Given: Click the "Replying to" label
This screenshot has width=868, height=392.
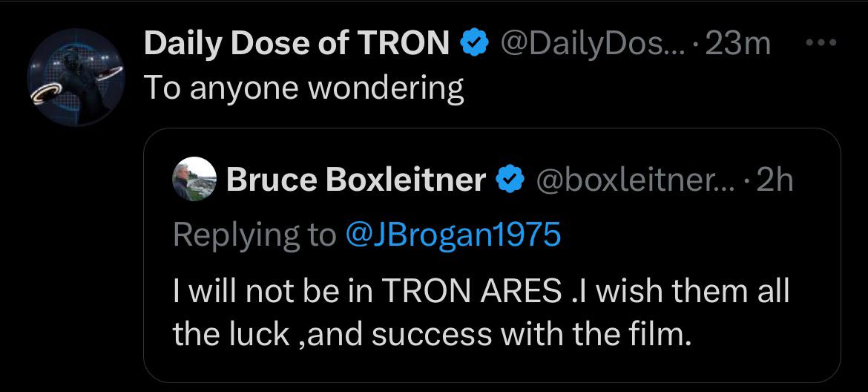Looking at the screenshot, I should point(254,235).
